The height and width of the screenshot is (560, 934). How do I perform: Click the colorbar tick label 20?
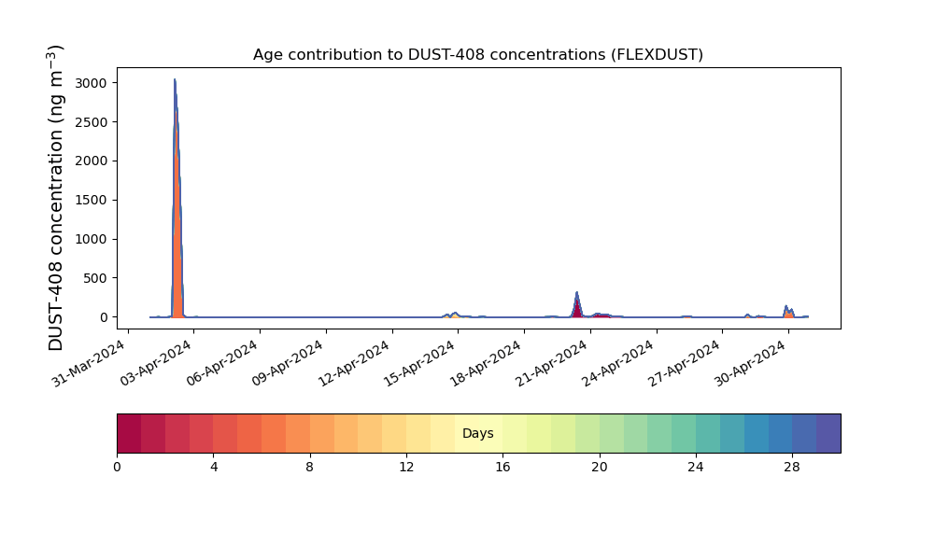coord(600,468)
